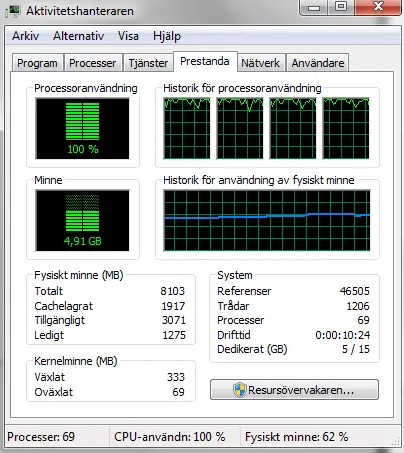Click the shield icon on the Resursövervakaren button
The width and height of the screenshot is (404, 453).
[x=239, y=390]
